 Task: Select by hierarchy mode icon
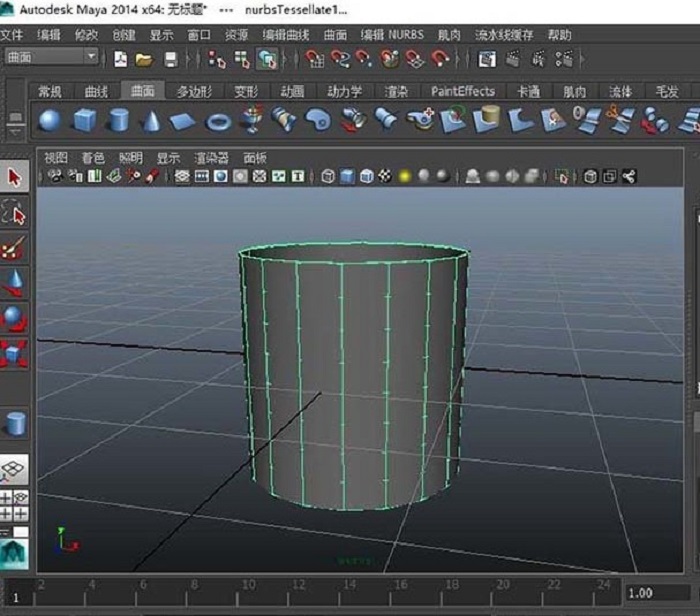[217, 59]
